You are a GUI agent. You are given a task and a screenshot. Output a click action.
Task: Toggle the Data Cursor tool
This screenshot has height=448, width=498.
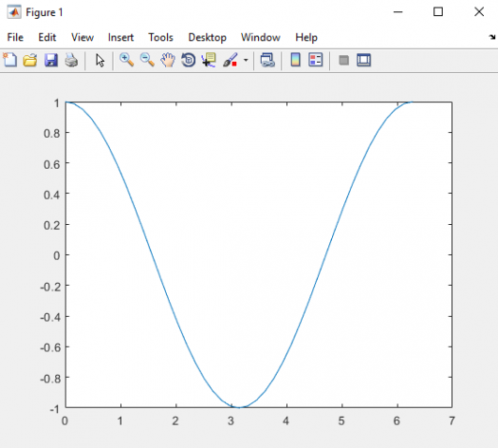coord(209,60)
